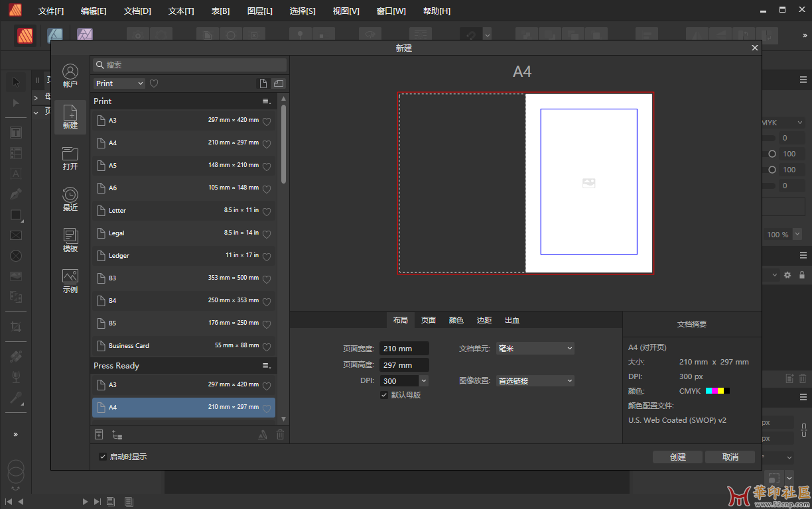
Task: Open the Print section options menu
Action: pyautogui.click(x=267, y=101)
